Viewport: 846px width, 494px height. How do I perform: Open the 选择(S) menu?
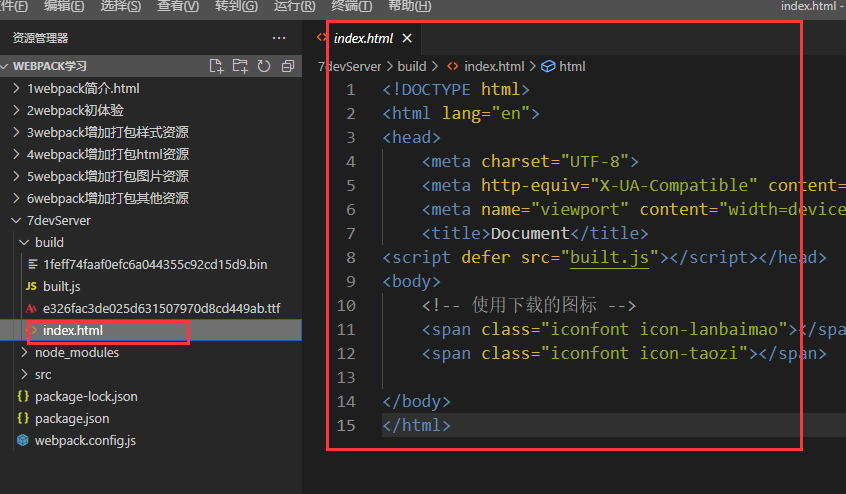tap(120, 6)
